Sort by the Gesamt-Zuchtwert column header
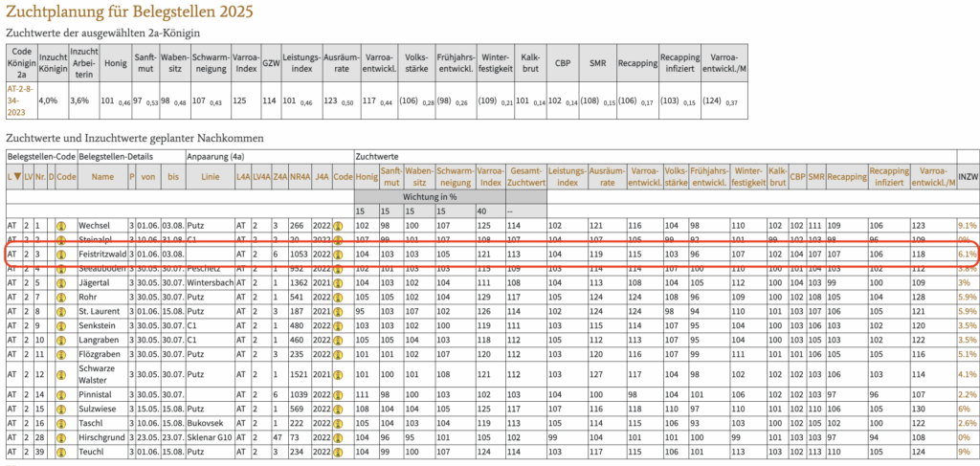 point(527,177)
